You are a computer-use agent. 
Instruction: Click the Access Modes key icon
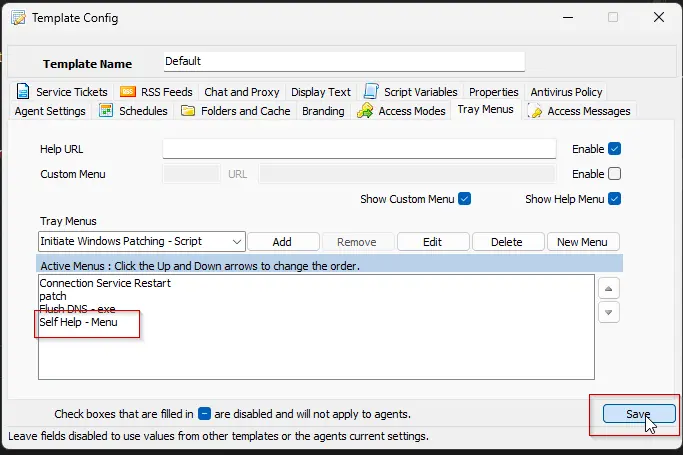coord(365,111)
